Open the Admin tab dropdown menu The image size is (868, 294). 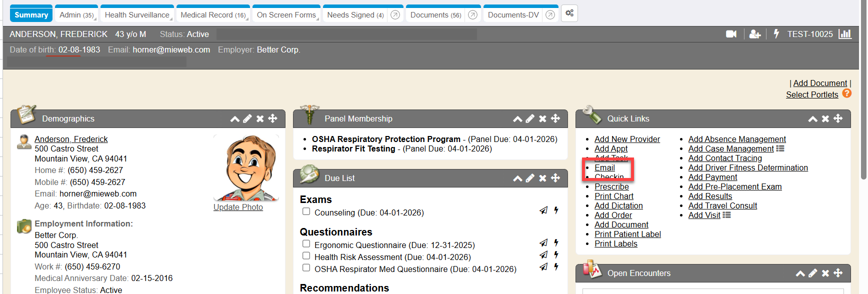coord(76,15)
